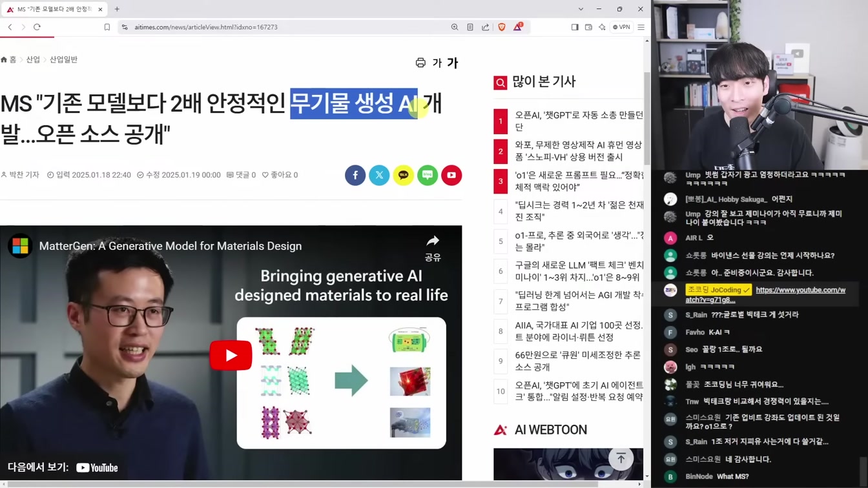The image size is (868, 488).
Task: Go to 홈 breadcrumb link
Action: tap(8, 59)
